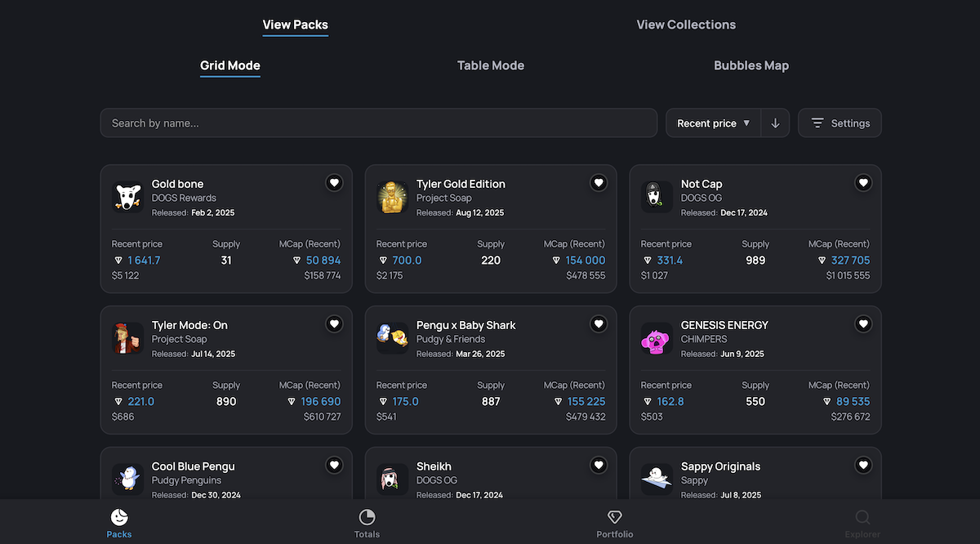
Task: Click the Sappy Originals title
Action: click(x=720, y=466)
